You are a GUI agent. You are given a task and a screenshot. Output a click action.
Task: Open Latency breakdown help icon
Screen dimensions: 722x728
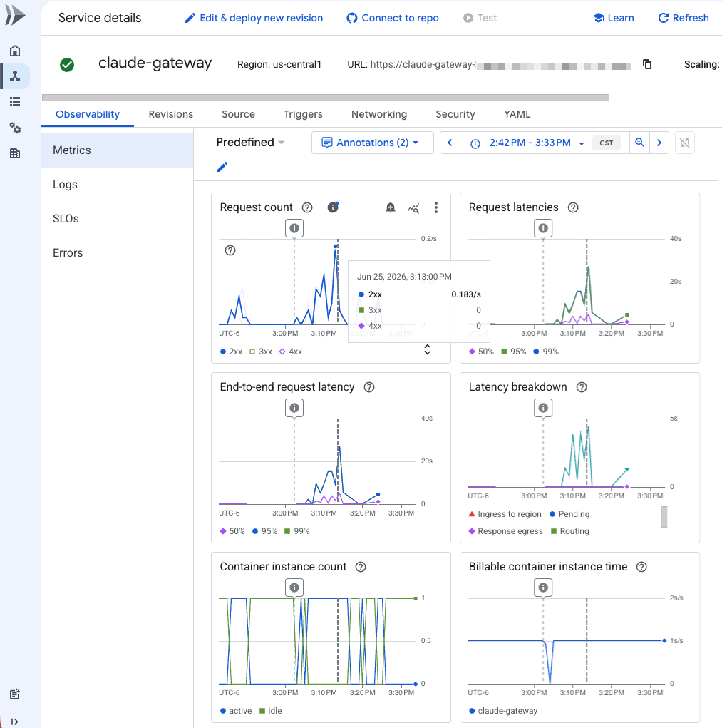pyautogui.click(x=582, y=387)
